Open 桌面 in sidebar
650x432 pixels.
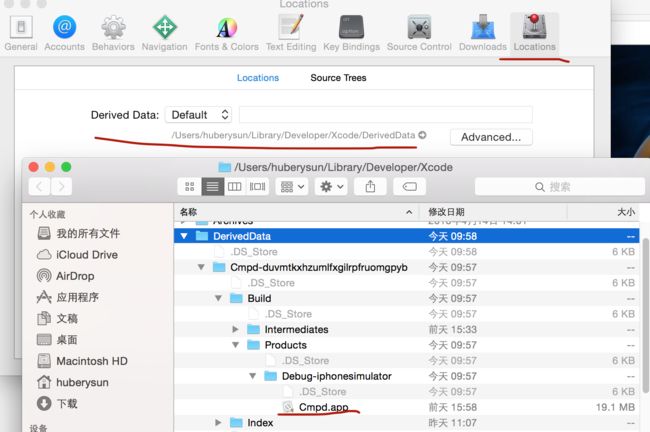tap(57, 340)
